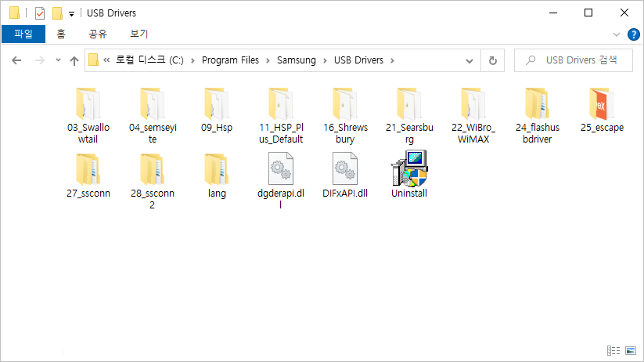Viewport: 644px width, 362px height.
Task: Click the Properties quick access icon
Action: (x=40, y=13)
